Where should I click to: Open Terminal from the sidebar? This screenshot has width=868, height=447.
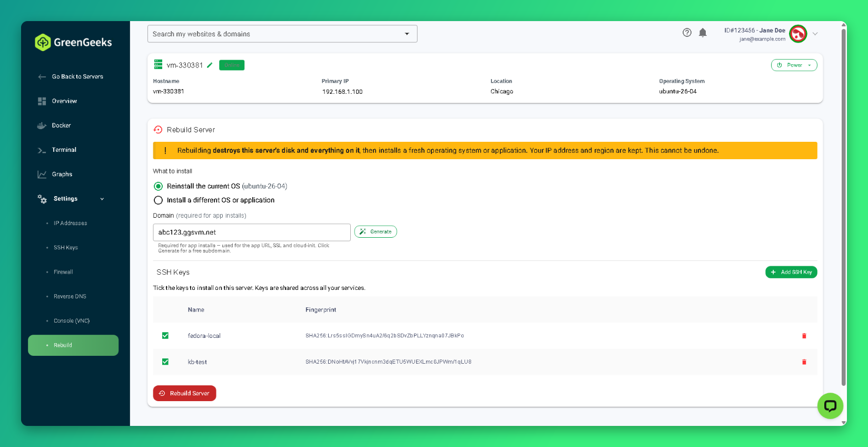(x=64, y=150)
